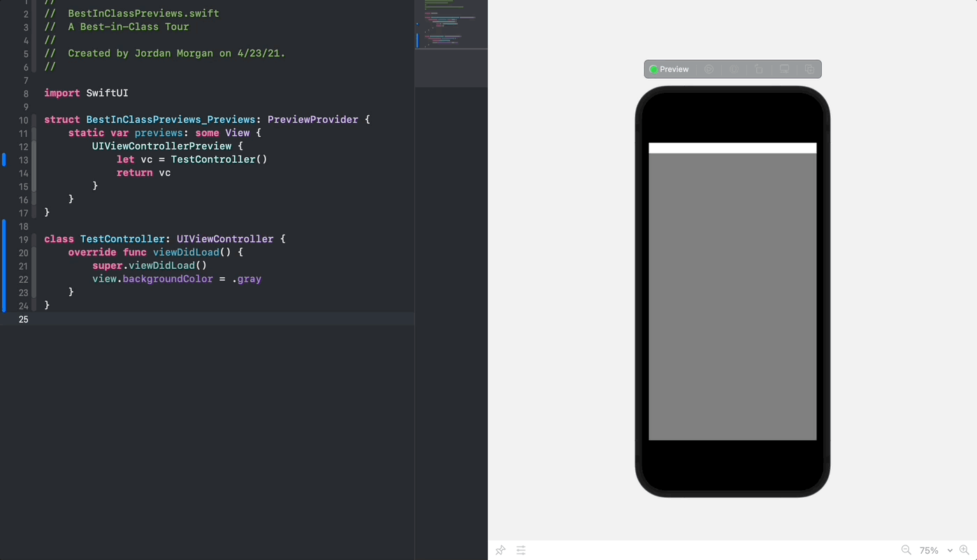
Task: Toggle the green live indicator beside Preview
Action: click(x=653, y=69)
